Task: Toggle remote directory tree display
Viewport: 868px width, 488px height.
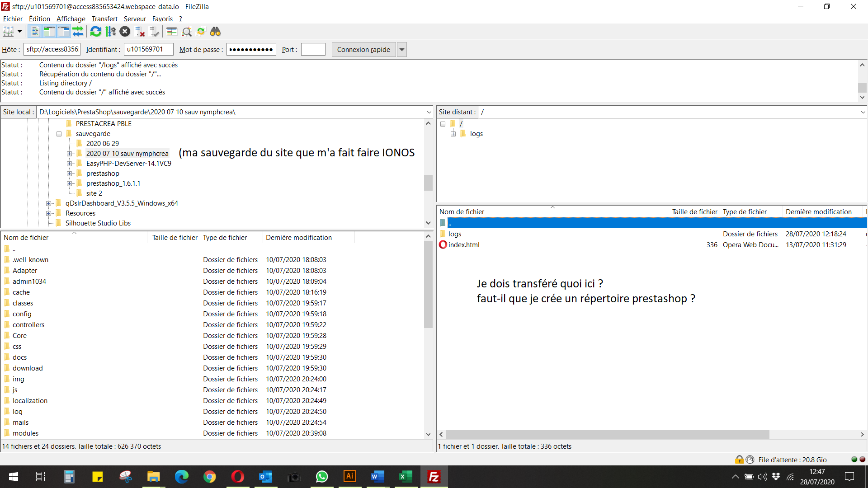Action: click(x=64, y=32)
